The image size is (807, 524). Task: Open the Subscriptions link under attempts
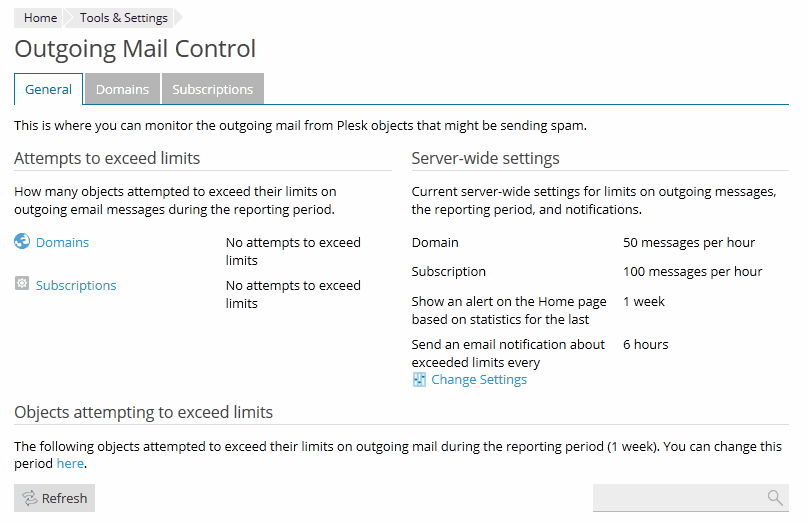click(76, 285)
